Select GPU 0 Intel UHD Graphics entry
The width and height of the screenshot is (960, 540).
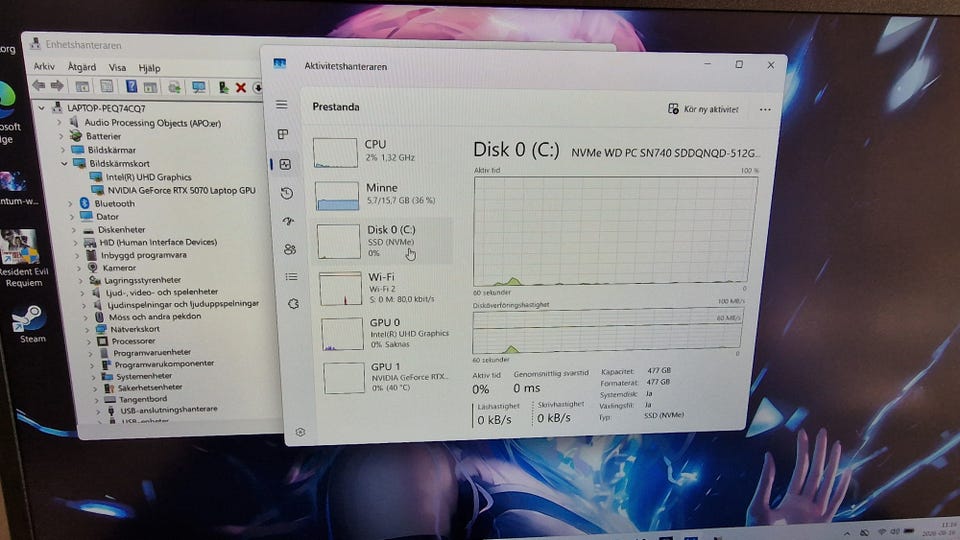388,333
